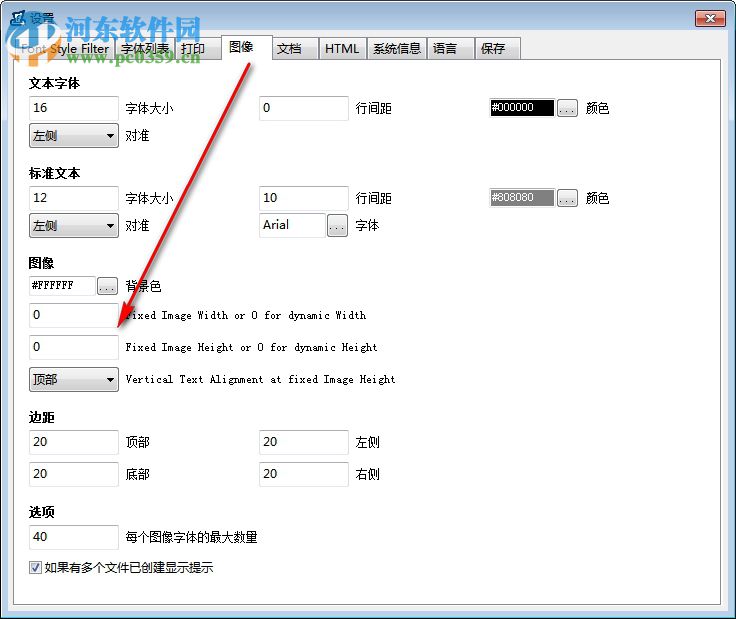This screenshot has height=619, width=736.
Task: Open color picker beside #808080
Action: click(x=567, y=199)
